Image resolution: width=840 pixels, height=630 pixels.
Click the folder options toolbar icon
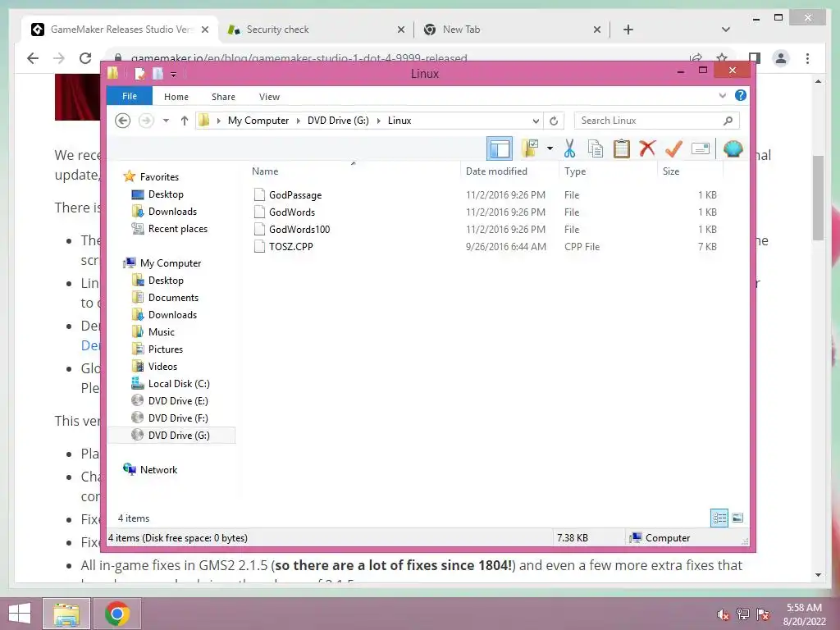point(530,148)
